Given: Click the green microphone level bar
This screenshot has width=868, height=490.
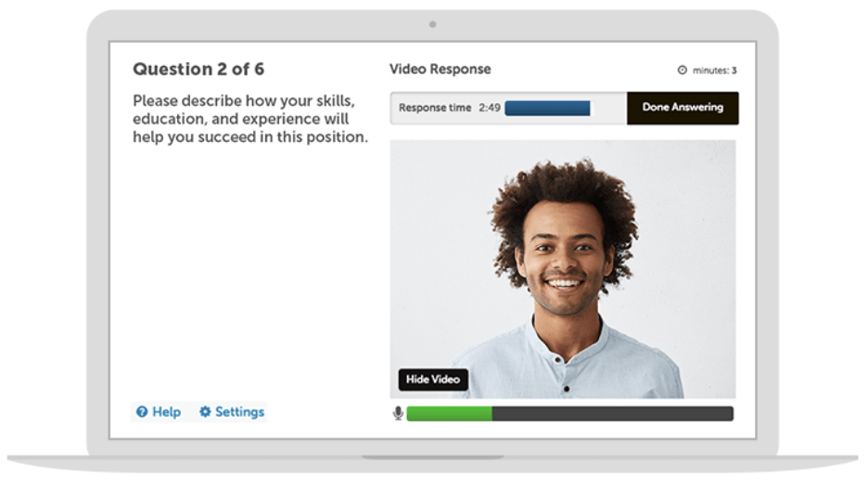Looking at the screenshot, I should (x=450, y=414).
